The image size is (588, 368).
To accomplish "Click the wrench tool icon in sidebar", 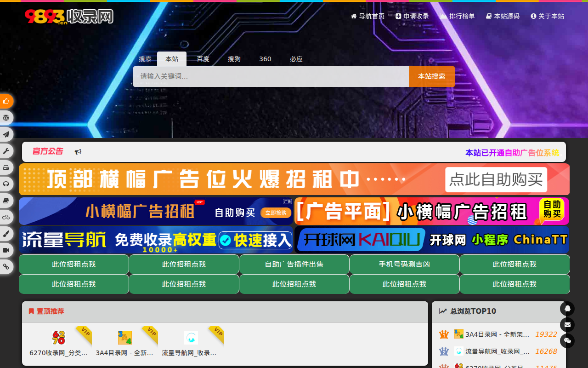I will (6, 151).
